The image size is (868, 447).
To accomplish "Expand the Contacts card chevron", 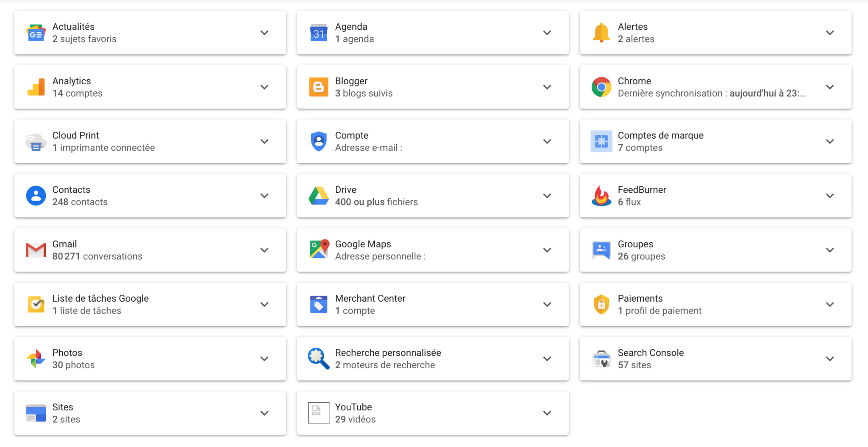I will coord(264,196).
